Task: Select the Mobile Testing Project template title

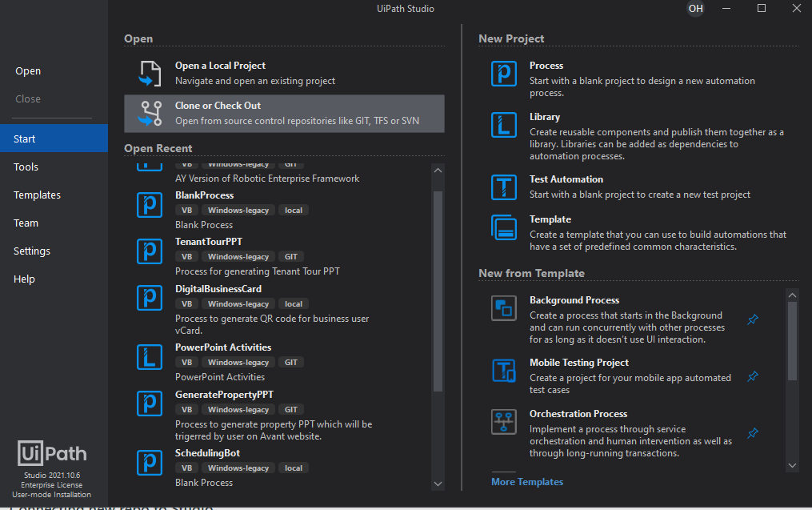Action: point(579,363)
